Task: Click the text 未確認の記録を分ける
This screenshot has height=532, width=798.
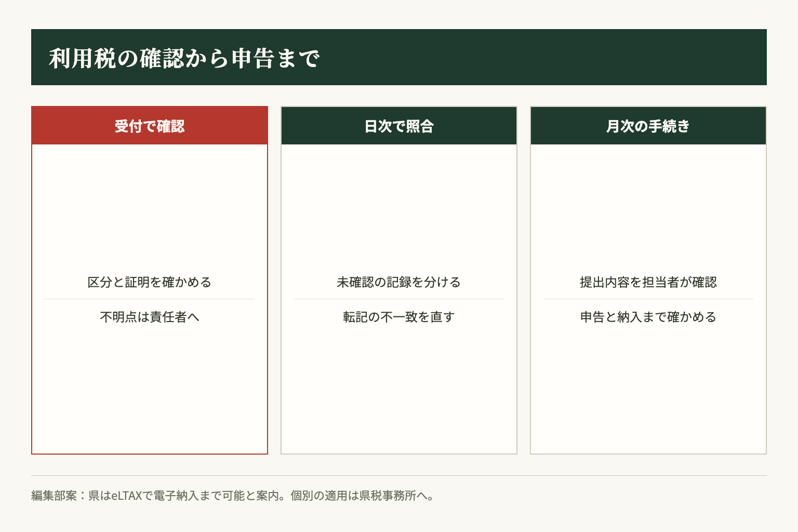Action: point(399,282)
